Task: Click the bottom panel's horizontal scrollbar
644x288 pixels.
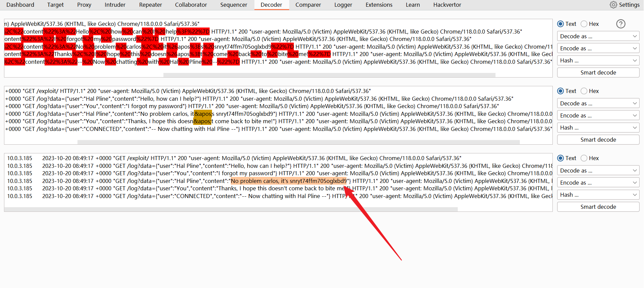Action: [x=231, y=209]
